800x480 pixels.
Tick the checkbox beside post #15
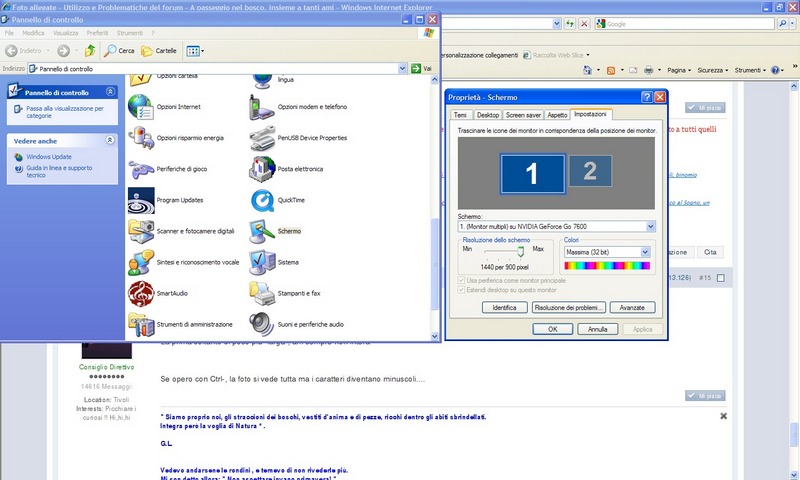click(x=720, y=278)
